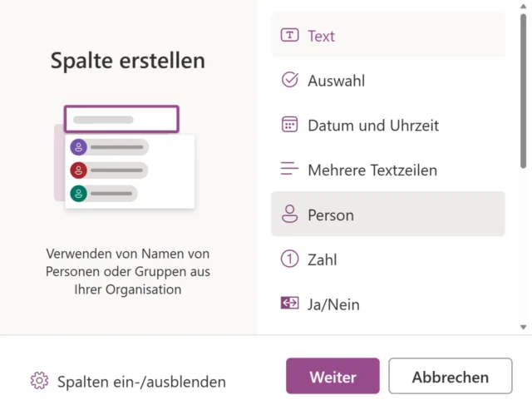Open Spalten ein-/ausblenden settings
Screen dimensions: 532x415
point(140,382)
